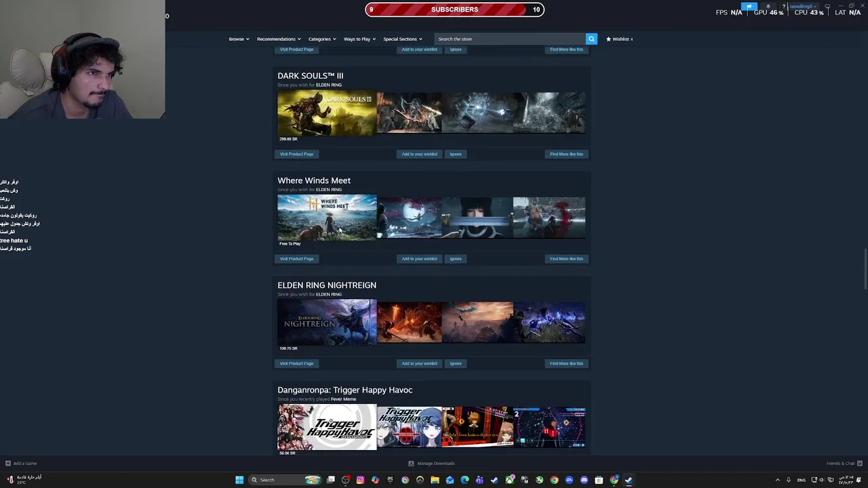This screenshot has height=488, width=868.
Task: Click the Danganronpa: Trigger Happy Havoc title
Action: pos(344,390)
